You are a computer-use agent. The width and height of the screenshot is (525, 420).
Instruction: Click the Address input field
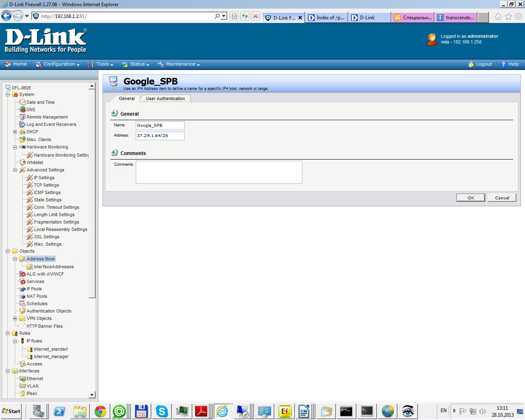[x=160, y=136]
